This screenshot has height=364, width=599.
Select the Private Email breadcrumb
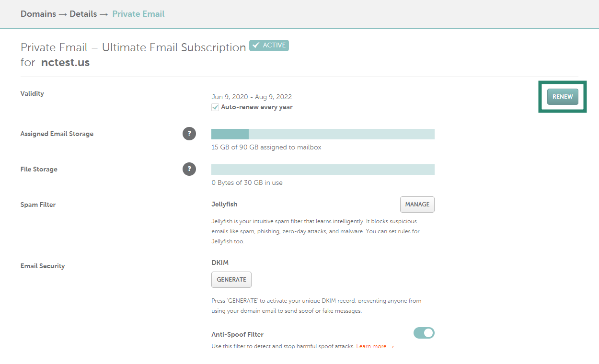coord(138,14)
